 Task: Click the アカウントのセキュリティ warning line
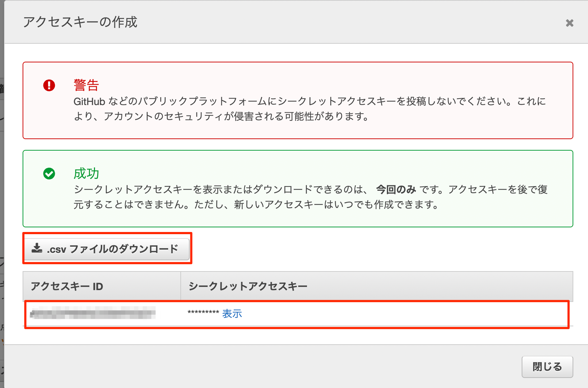click(221, 117)
